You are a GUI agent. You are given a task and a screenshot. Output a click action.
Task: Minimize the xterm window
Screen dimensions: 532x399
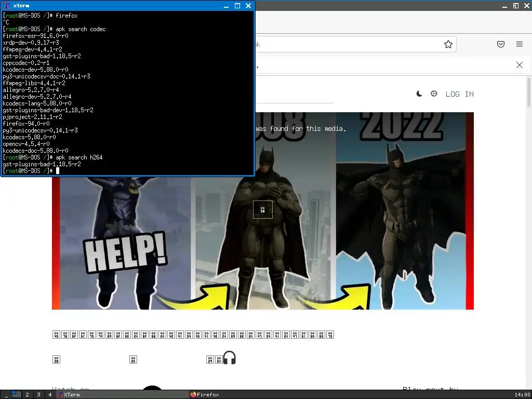[227, 6]
